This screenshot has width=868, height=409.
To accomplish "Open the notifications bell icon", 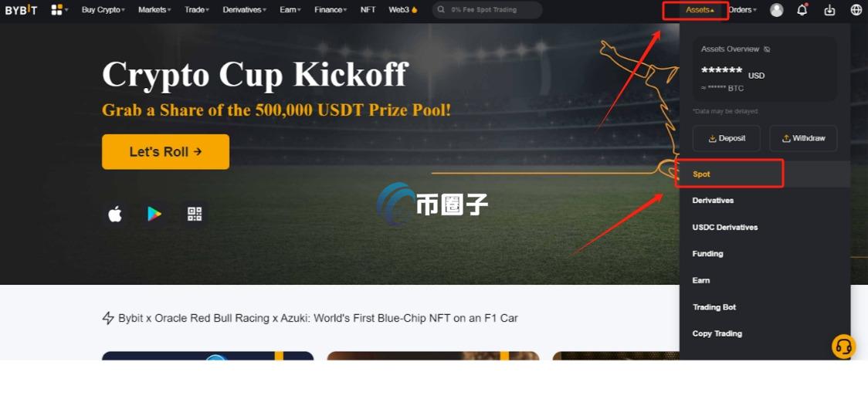I will [802, 9].
